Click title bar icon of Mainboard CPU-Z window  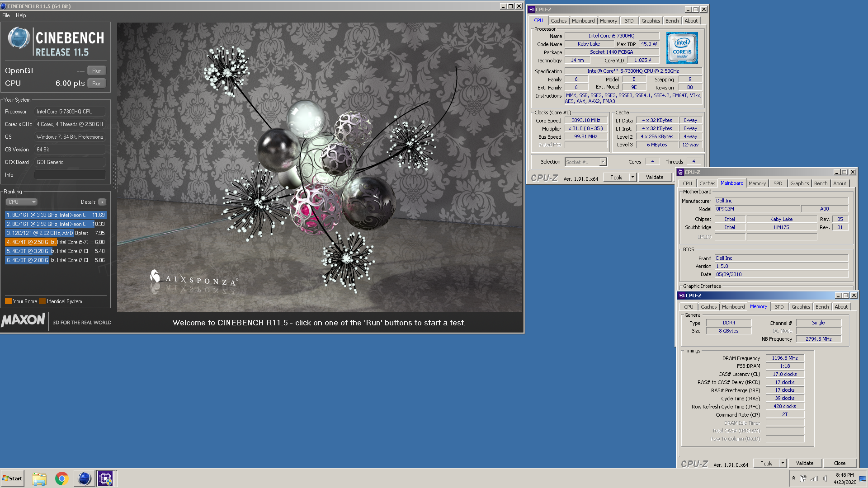coord(680,172)
